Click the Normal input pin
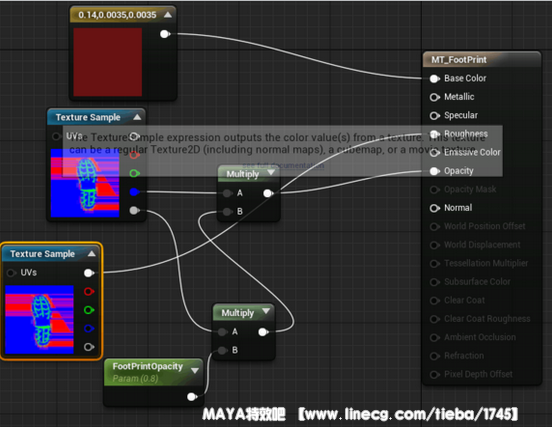 [x=434, y=208]
